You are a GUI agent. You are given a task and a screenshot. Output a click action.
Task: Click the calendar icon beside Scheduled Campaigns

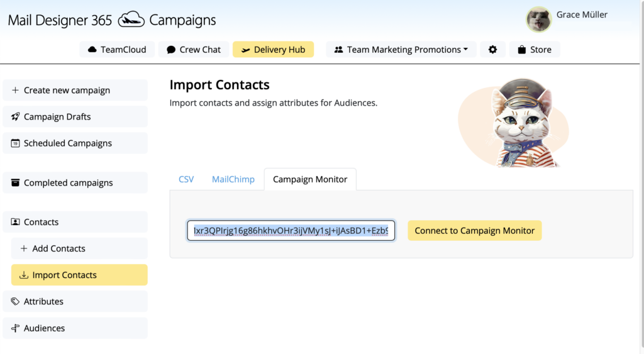[15, 143]
